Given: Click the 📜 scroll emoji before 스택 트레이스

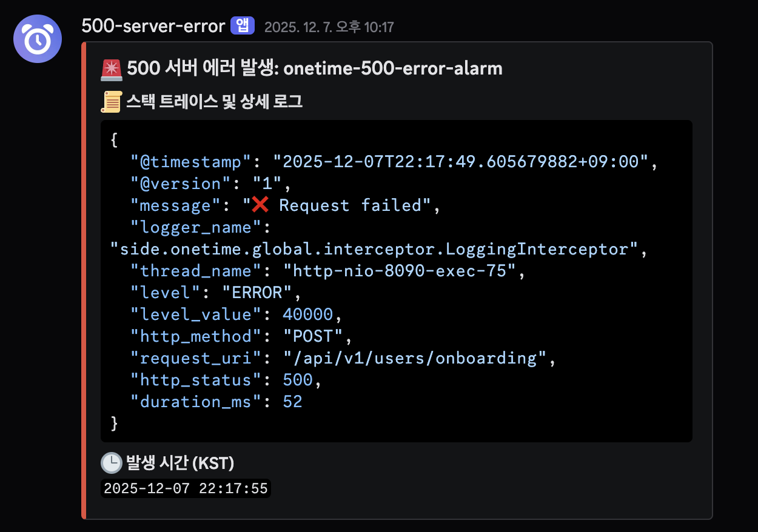Looking at the screenshot, I should click(x=112, y=101).
